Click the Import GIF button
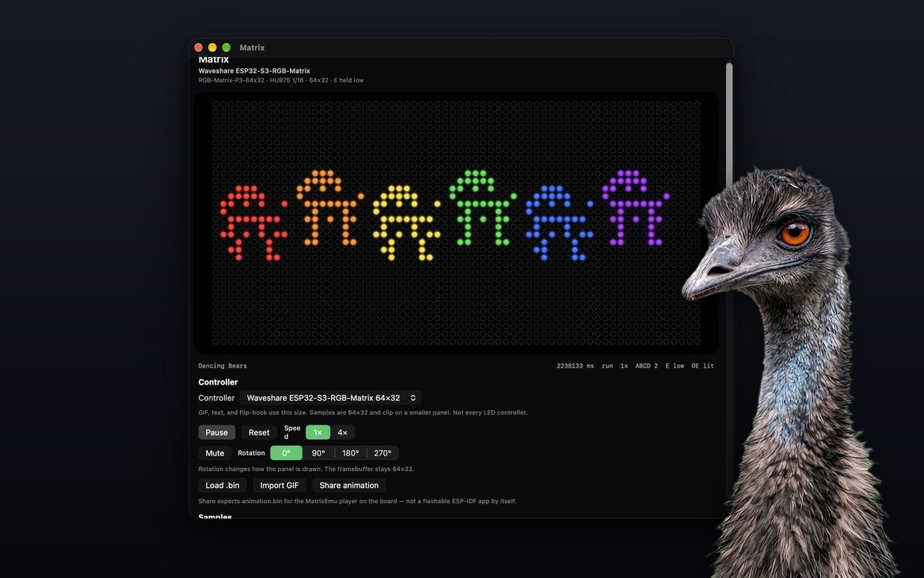Viewport: 924px width, 578px height. click(x=280, y=486)
